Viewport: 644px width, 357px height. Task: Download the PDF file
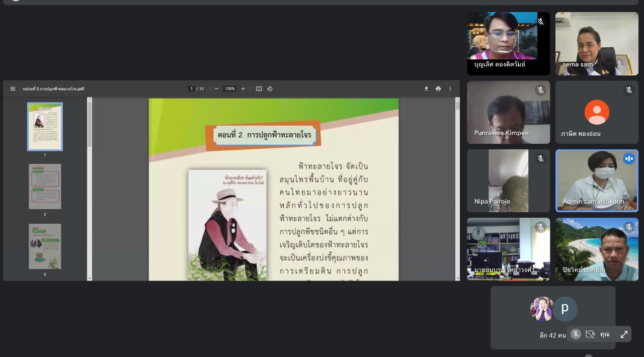pos(426,89)
